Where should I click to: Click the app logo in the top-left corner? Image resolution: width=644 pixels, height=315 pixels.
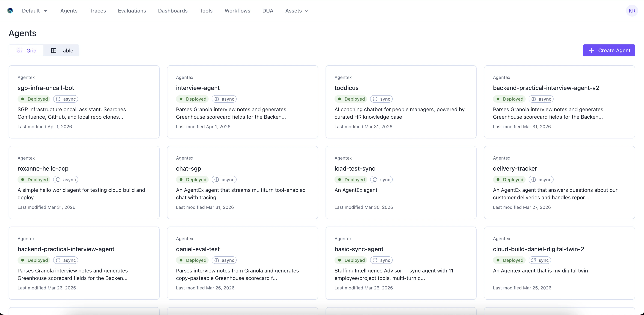10,10
